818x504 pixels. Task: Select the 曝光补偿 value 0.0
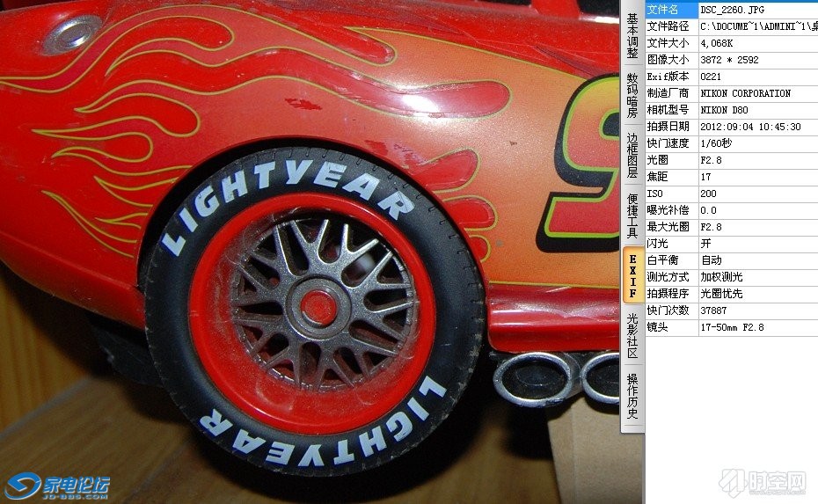click(708, 209)
